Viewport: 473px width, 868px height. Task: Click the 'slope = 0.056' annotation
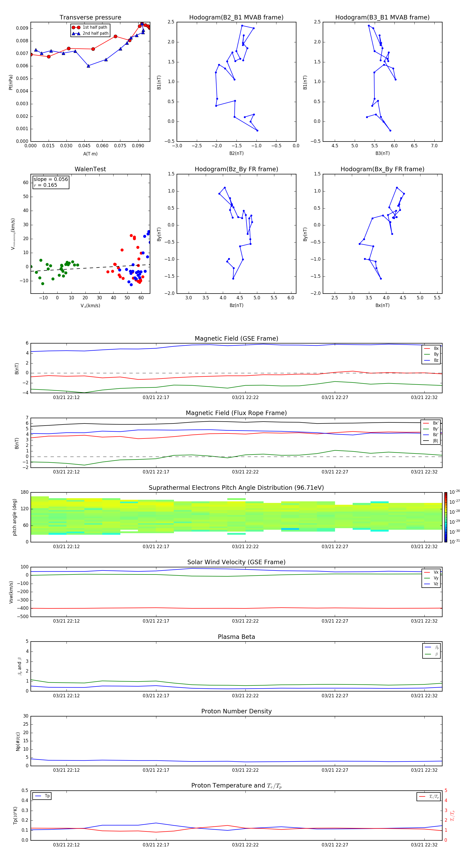coord(50,179)
